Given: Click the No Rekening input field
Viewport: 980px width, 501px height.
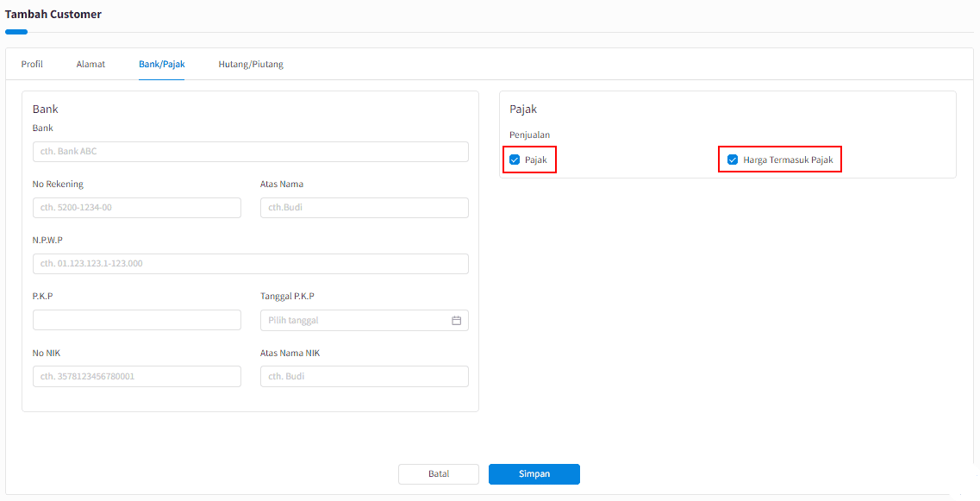Looking at the screenshot, I should click(137, 208).
